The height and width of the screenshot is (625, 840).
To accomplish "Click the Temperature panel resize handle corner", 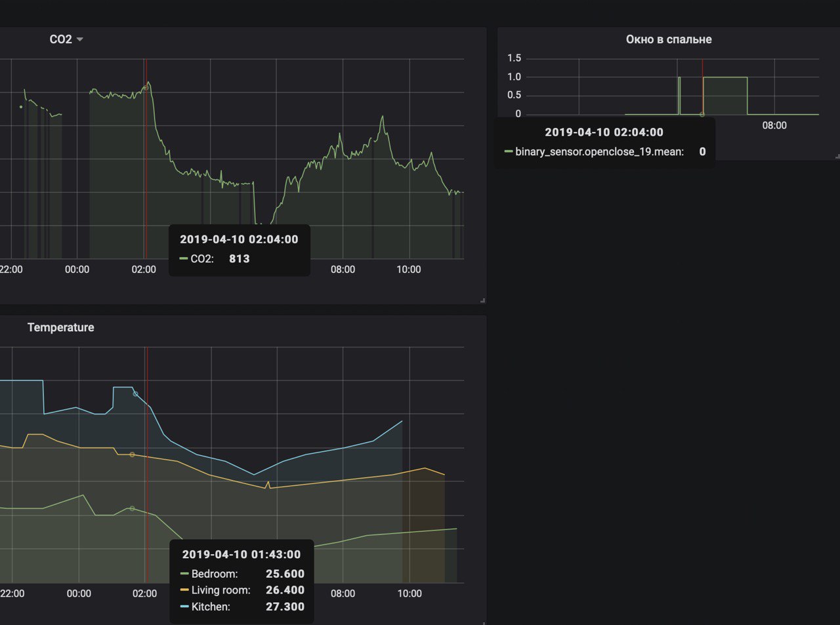I will click(x=483, y=622).
